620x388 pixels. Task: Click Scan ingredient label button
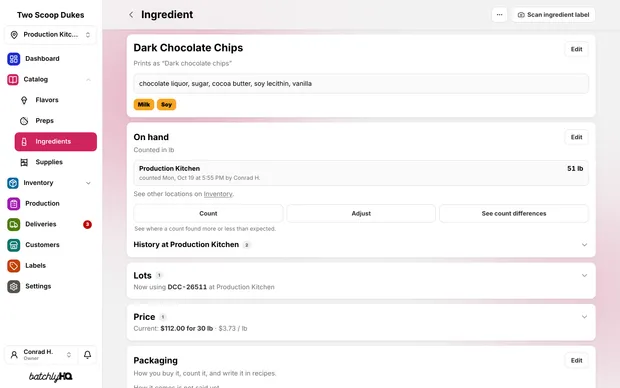553,15
